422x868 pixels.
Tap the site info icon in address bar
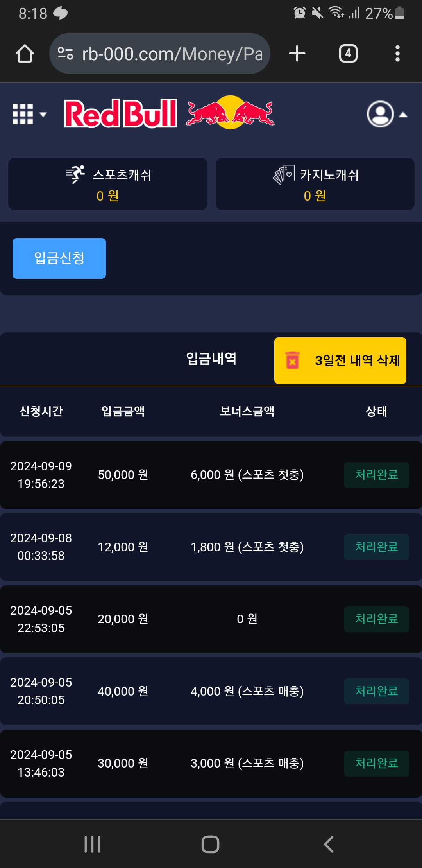point(65,54)
